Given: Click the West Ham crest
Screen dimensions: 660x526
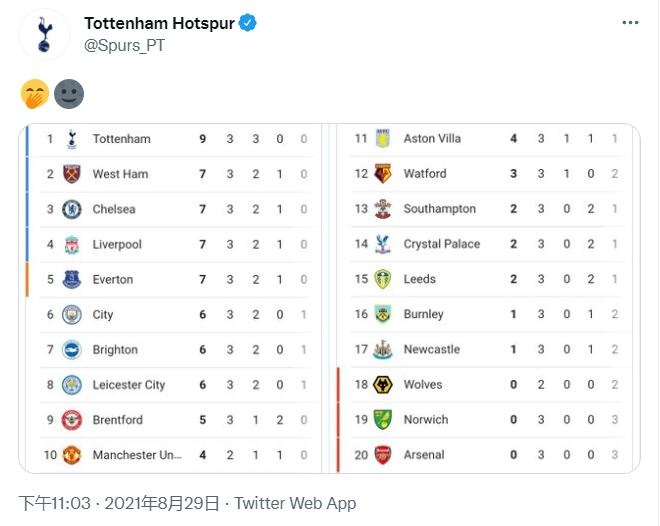Looking at the screenshot, I should pyautogui.click(x=72, y=174).
